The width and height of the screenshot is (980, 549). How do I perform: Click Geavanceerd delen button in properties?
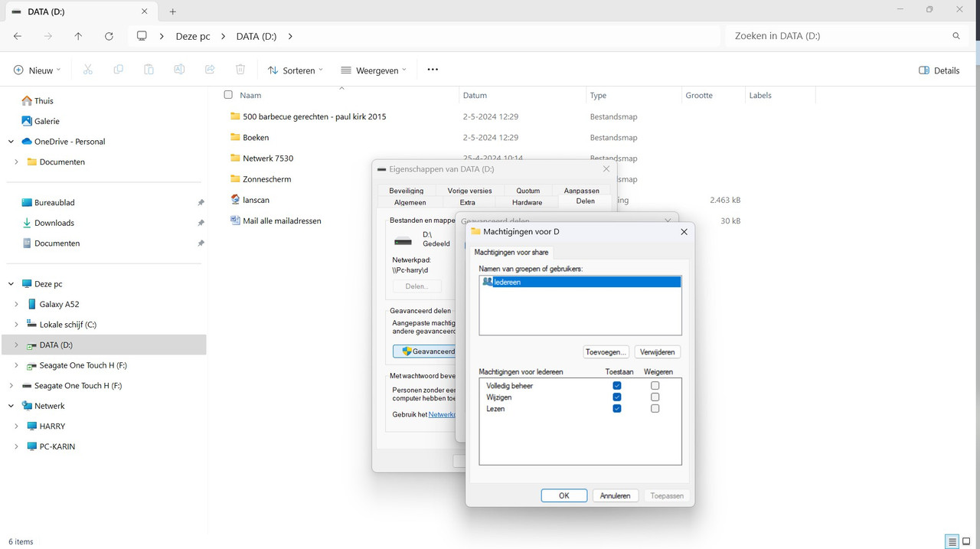click(424, 351)
